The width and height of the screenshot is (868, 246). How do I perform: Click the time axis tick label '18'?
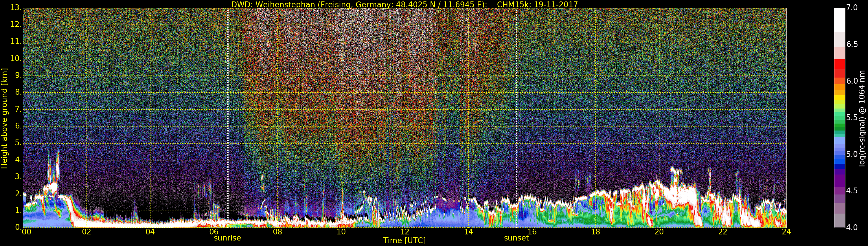click(596, 232)
